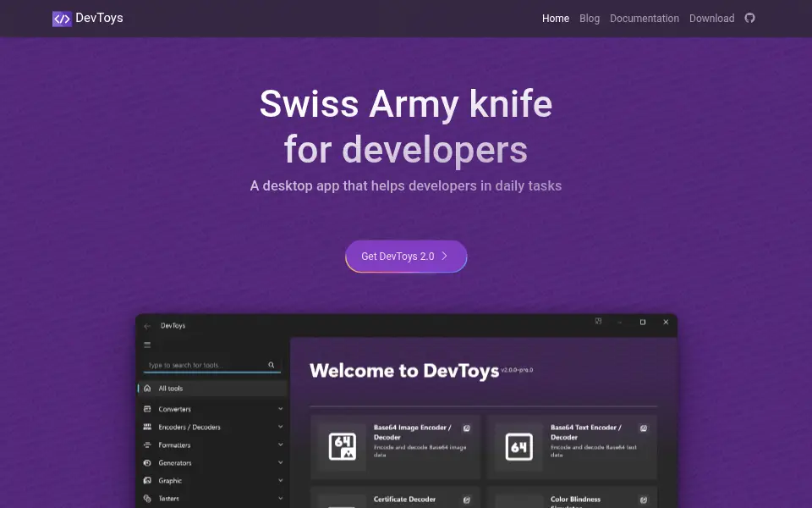Expand the Graphic chevron
The height and width of the screenshot is (508, 812).
coord(280,480)
